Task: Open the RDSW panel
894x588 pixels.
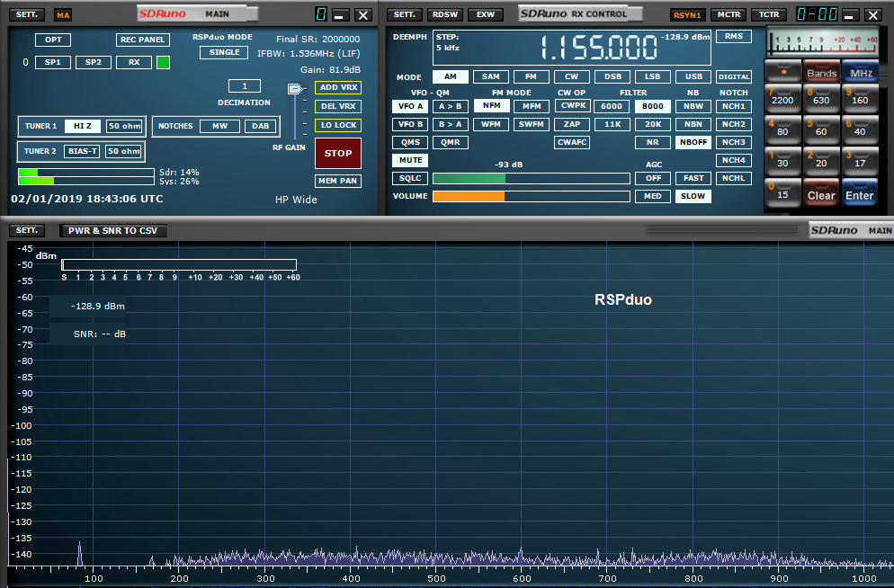Action: click(444, 14)
